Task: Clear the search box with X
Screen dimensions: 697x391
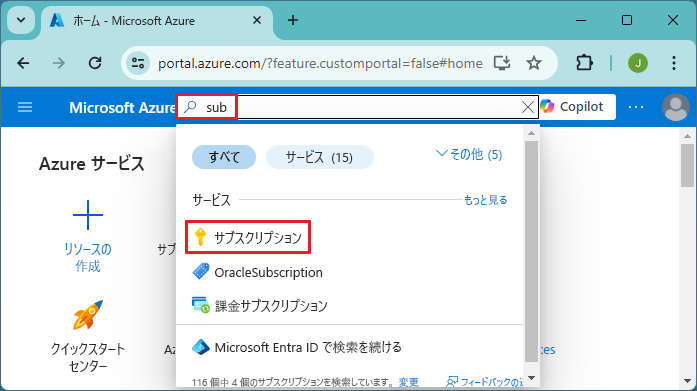Action: coord(528,107)
